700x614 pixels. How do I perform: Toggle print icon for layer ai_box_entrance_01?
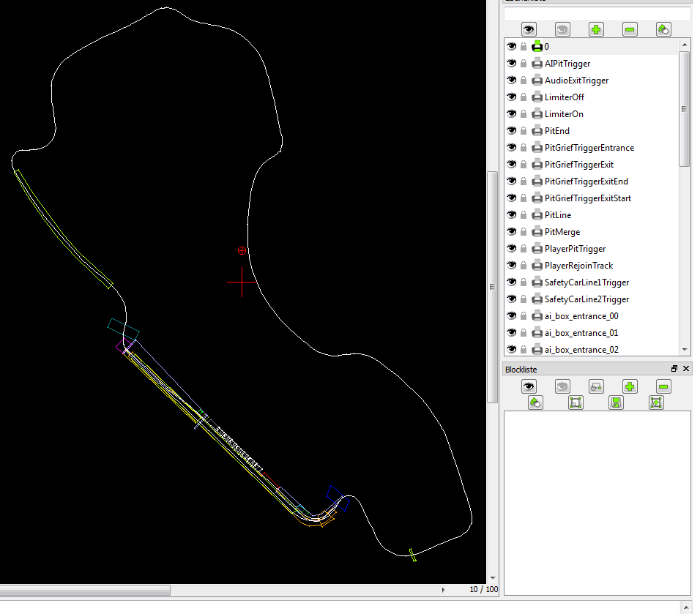pyautogui.click(x=537, y=333)
